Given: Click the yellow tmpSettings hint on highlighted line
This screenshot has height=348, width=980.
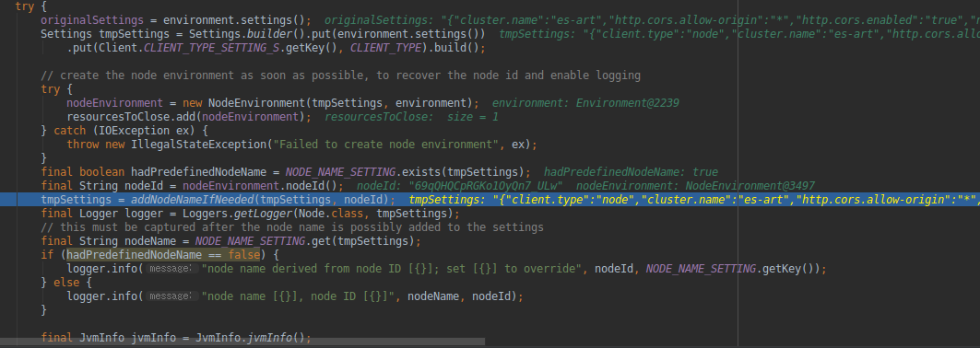Looking at the screenshot, I should (x=694, y=199).
